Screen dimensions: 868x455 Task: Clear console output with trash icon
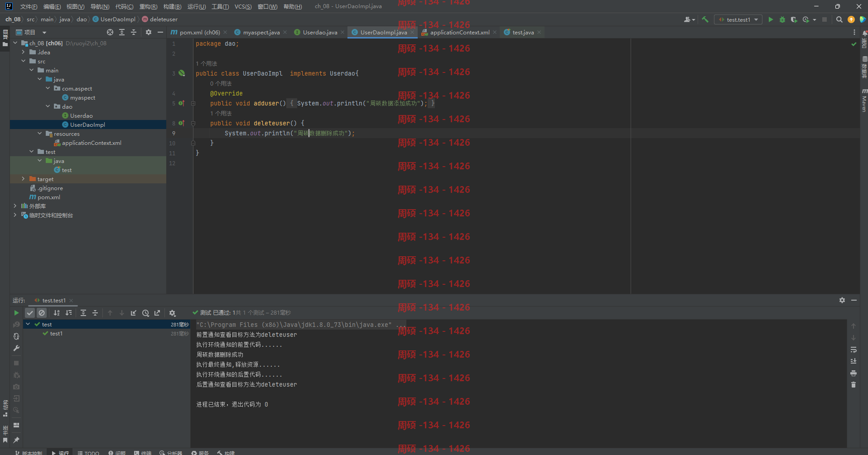[x=854, y=385]
